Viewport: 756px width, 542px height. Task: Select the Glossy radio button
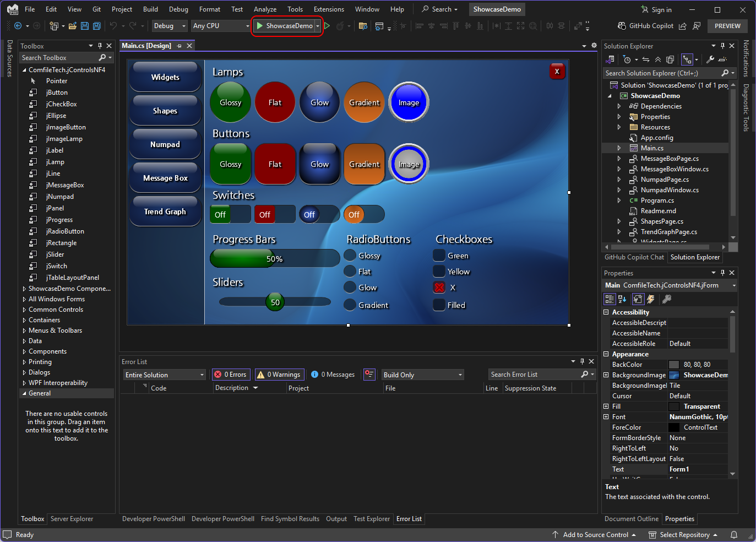(350, 256)
